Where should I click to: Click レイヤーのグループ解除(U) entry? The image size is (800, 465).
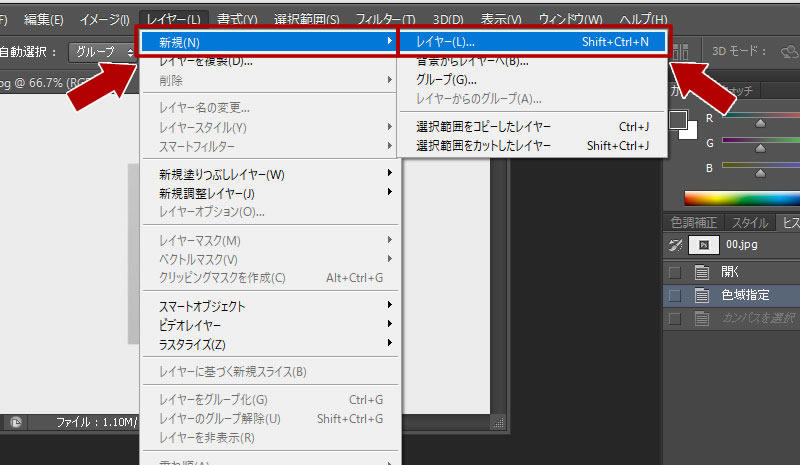pos(269,419)
